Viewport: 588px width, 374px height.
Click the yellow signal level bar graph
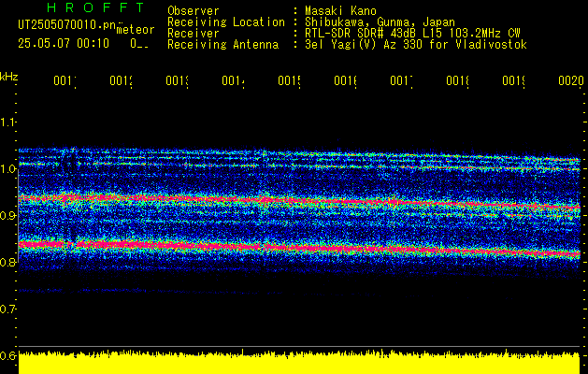299,362
